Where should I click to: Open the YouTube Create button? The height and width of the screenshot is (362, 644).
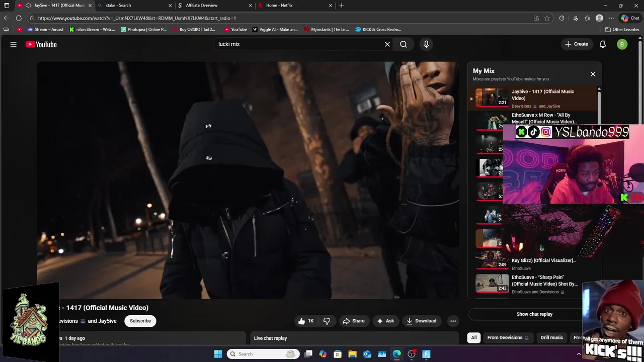click(x=577, y=44)
